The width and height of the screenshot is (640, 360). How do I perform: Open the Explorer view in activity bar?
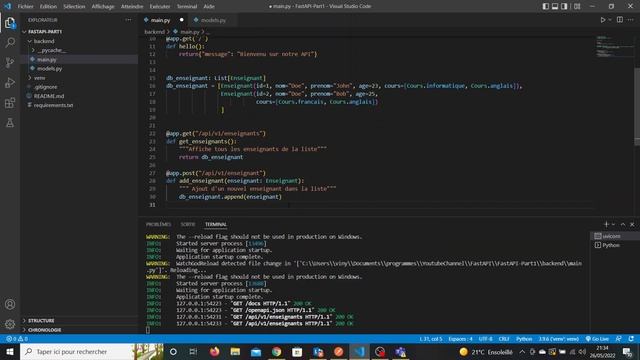pos(10,23)
